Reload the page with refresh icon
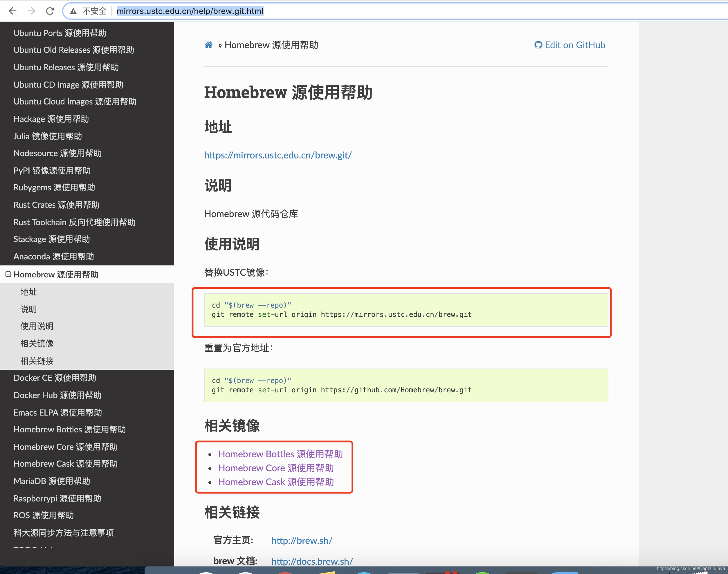 (x=50, y=11)
